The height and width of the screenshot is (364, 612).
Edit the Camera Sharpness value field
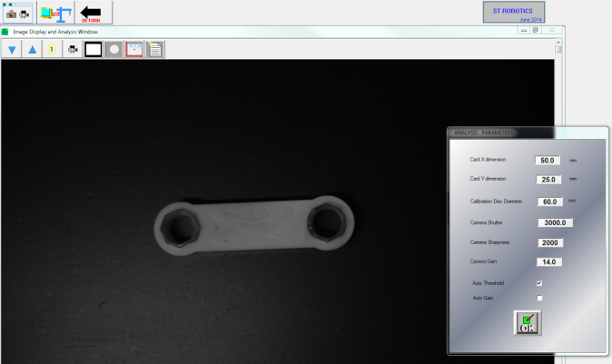550,242
